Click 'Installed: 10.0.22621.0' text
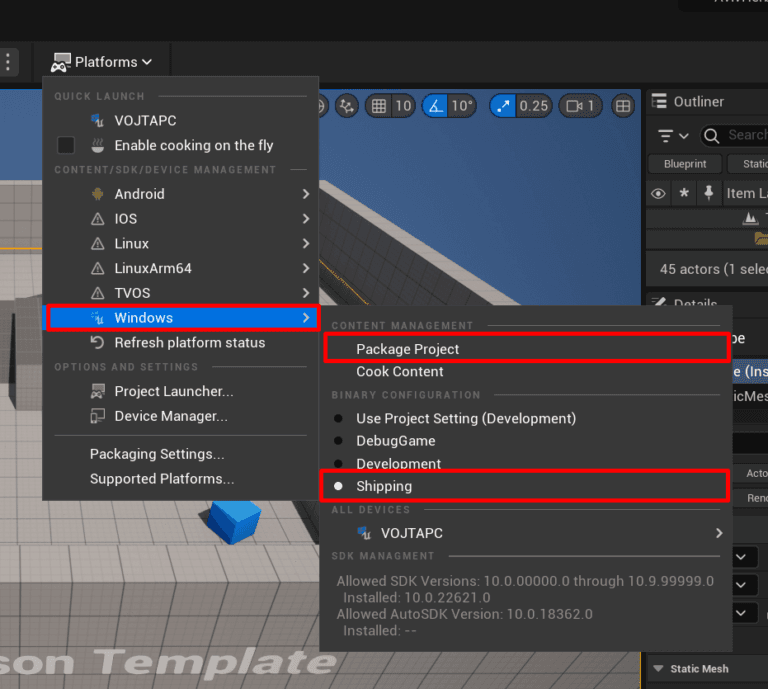Viewport: 768px width, 689px height. pos(416,598)
